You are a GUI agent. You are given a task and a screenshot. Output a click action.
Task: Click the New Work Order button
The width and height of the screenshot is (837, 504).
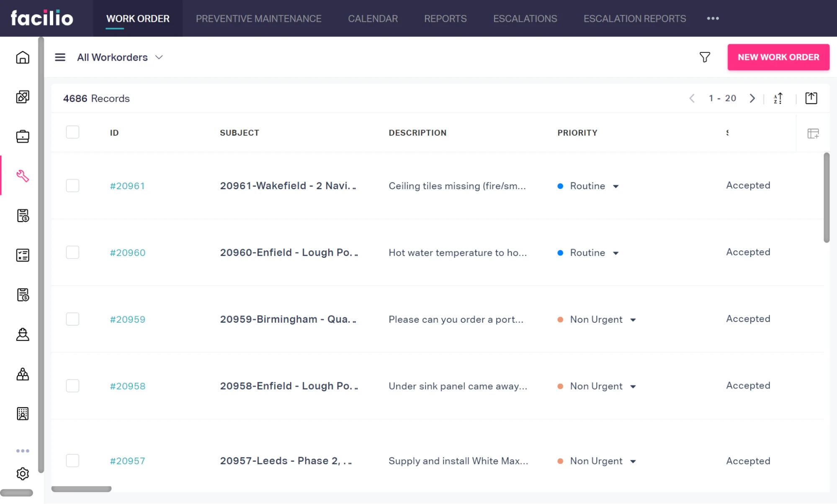coord(778,57)
